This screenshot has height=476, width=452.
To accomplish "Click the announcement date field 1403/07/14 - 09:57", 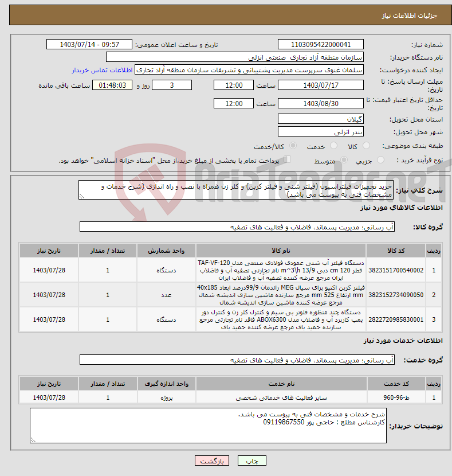I will pos(89,44).
